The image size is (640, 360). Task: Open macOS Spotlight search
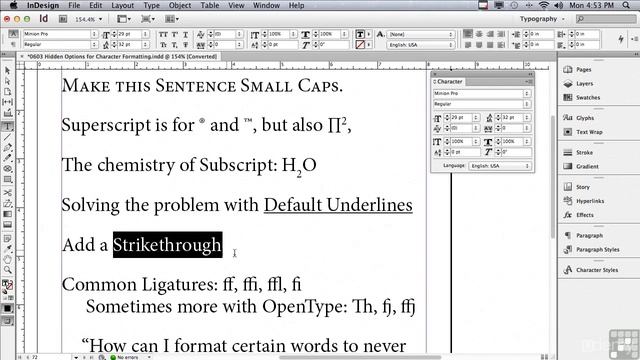tap(626, 5)
